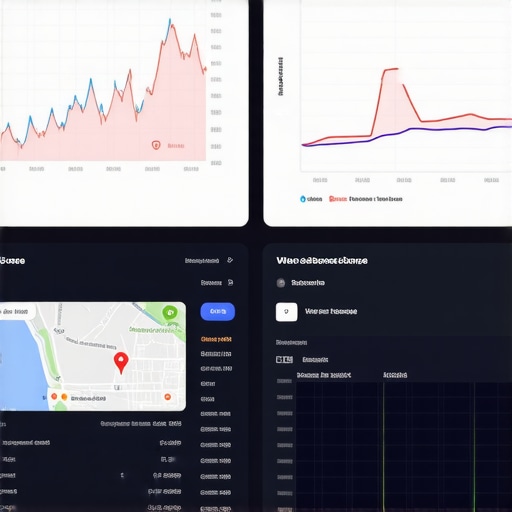Click the red line peak in the right chart
512x512 pixels.
391,70
